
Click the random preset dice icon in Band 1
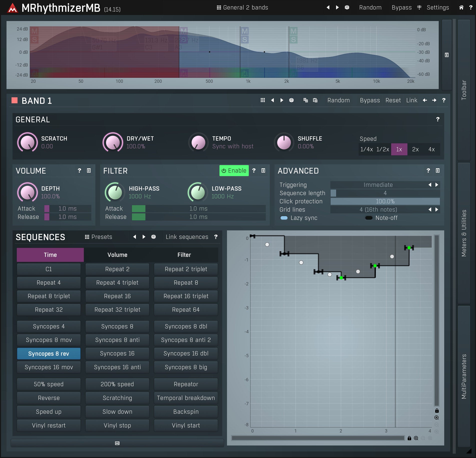coord(291,100)
